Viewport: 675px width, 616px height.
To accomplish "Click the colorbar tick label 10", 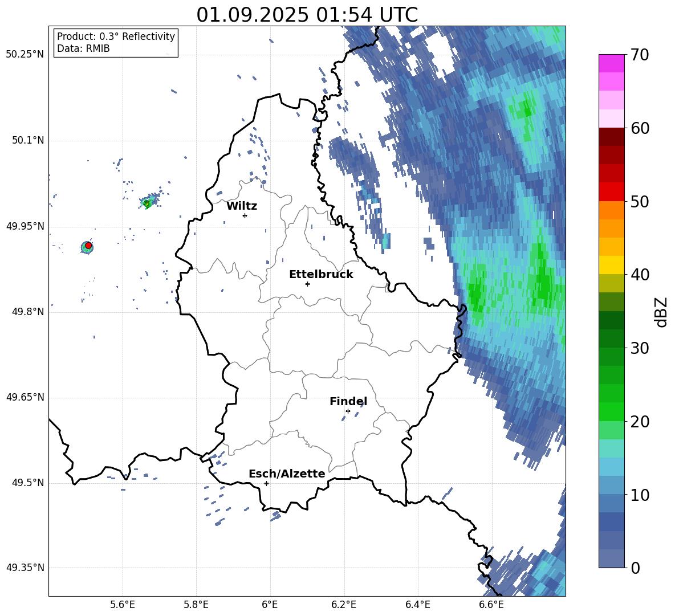I will (x=640, y=495).
